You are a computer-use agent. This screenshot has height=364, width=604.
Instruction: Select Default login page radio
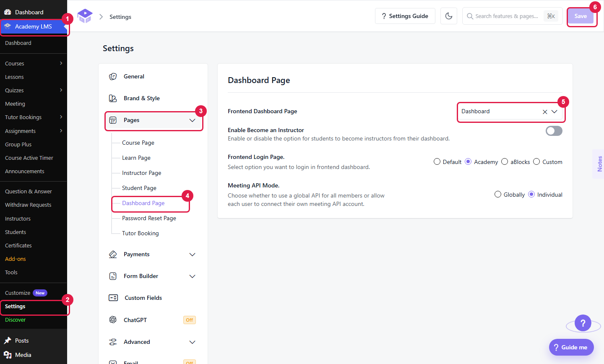437,162
